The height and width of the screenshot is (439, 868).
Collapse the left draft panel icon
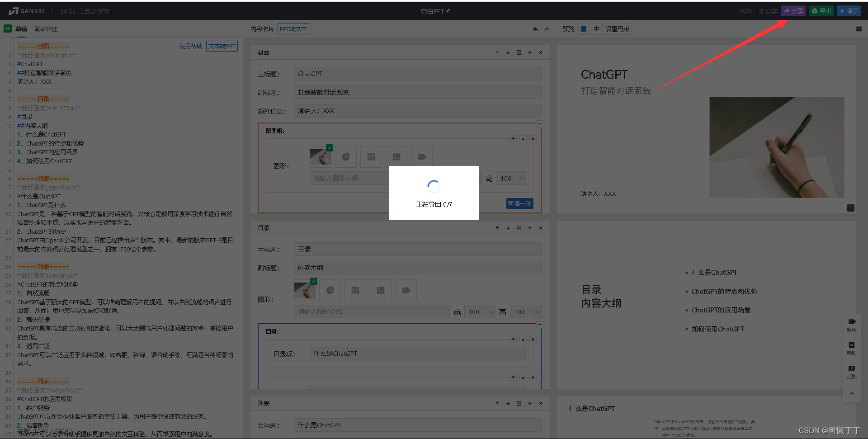click(8, 28)
